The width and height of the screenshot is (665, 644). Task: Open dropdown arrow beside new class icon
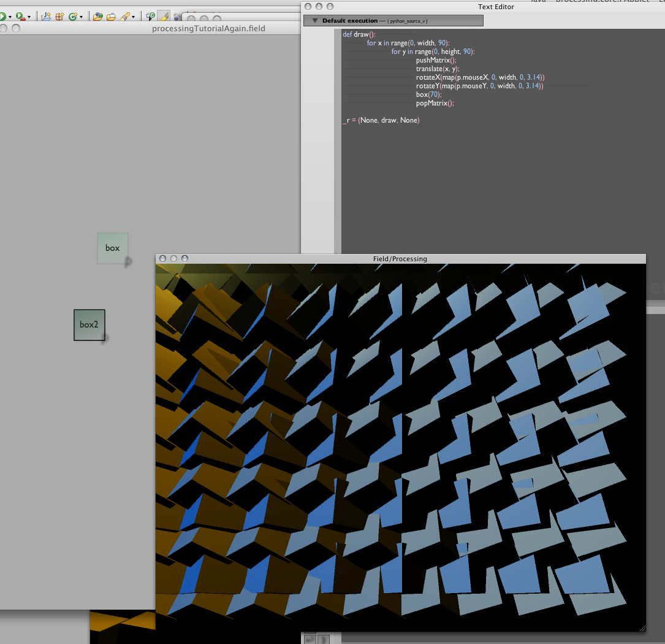[82, 17]
